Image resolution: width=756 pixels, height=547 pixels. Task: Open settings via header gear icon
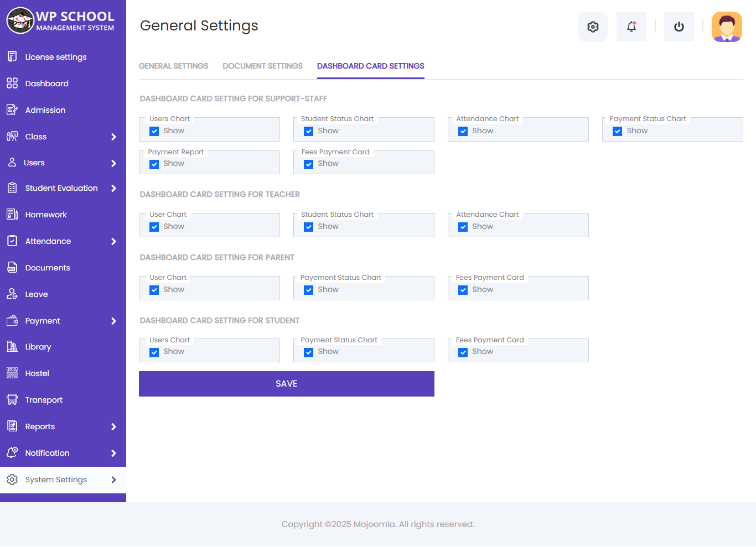(x=593, y=27)
